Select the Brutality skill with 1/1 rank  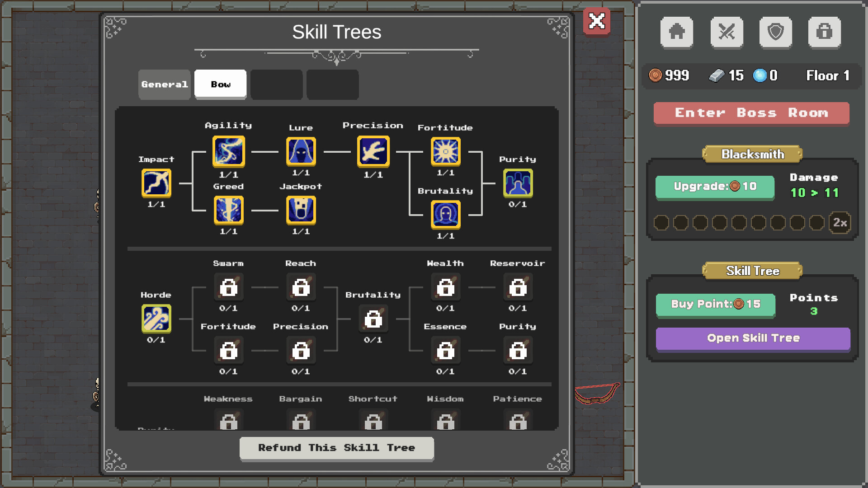[x=445, y=215]
